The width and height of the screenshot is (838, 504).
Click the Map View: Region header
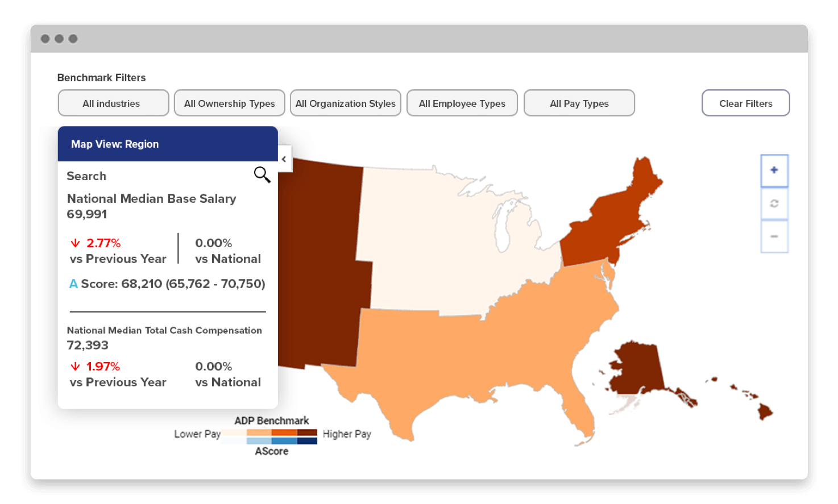click(114, 144)
